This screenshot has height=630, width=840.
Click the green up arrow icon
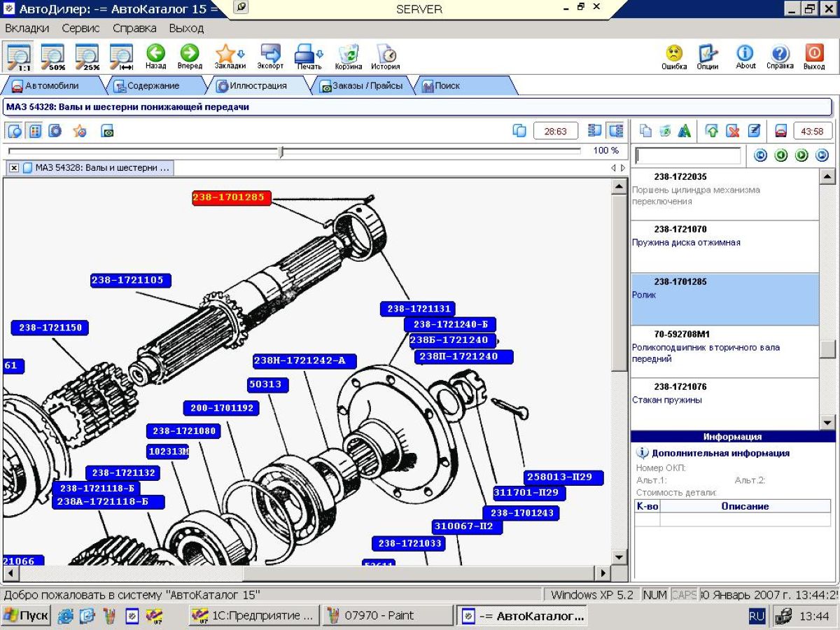712,130
